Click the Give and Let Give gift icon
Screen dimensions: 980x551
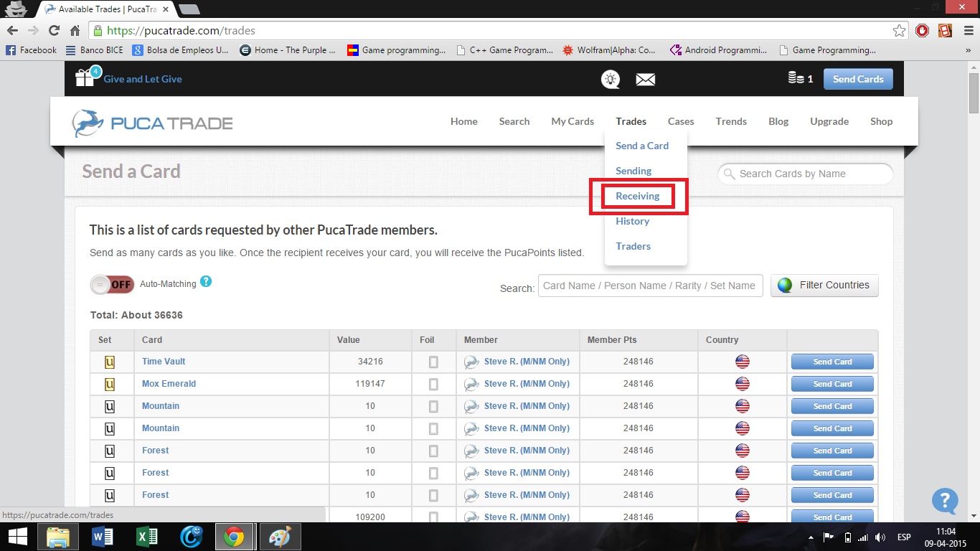tap(86, 77)
